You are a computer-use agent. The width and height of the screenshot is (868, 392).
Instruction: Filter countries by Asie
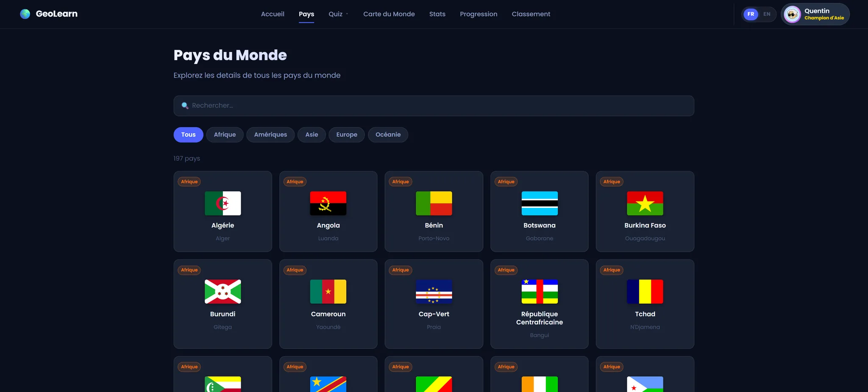(312, 134)
